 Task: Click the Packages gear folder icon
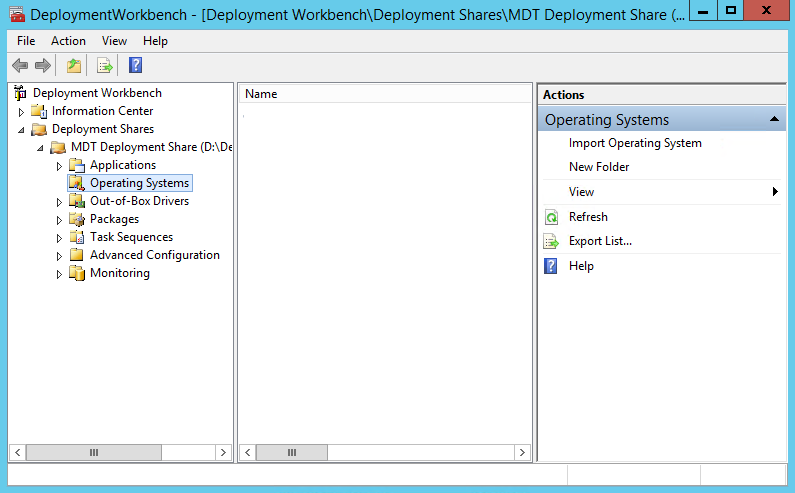click(77, 219)
